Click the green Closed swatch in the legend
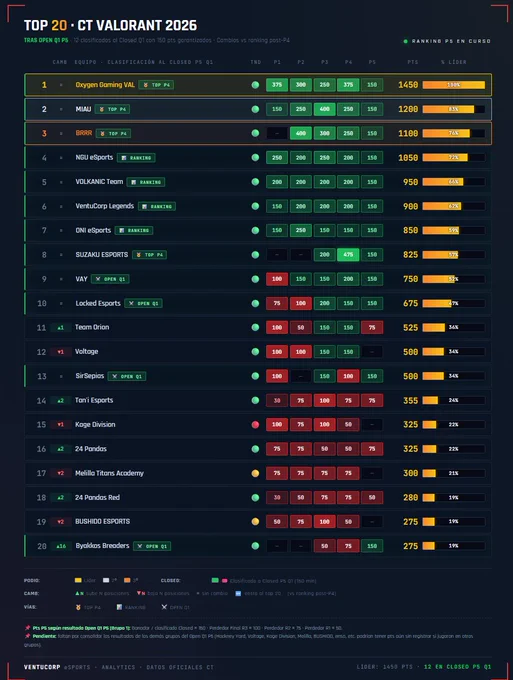 [215, 580]
